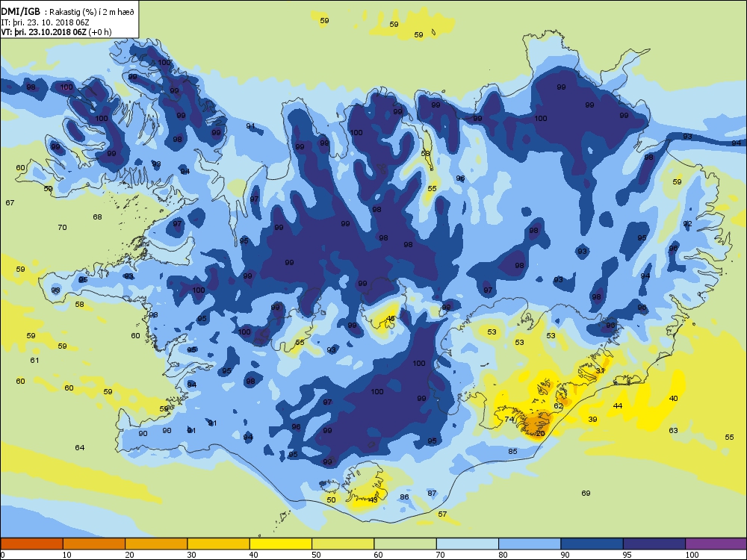Pick the light green 60–70 legend swatch
Image resolution: width=747 pixels, height=560 pixels.
coord(406,544)
